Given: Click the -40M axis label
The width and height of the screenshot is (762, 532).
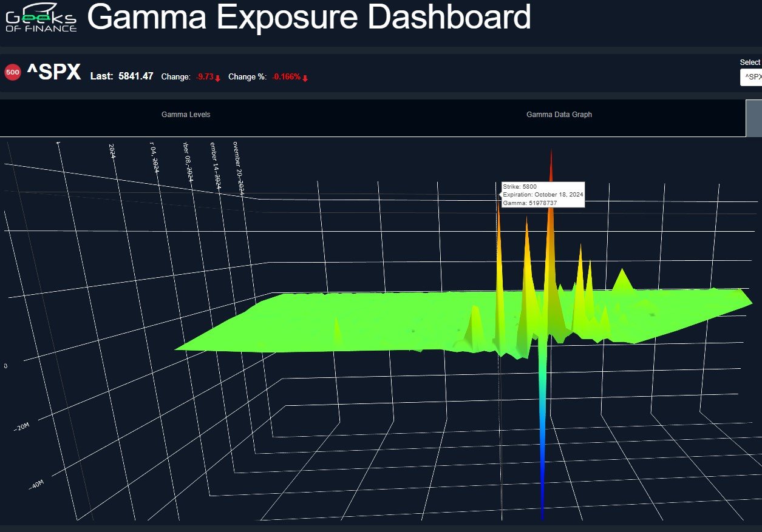Looking at the screenshot, I should (36, 485).
